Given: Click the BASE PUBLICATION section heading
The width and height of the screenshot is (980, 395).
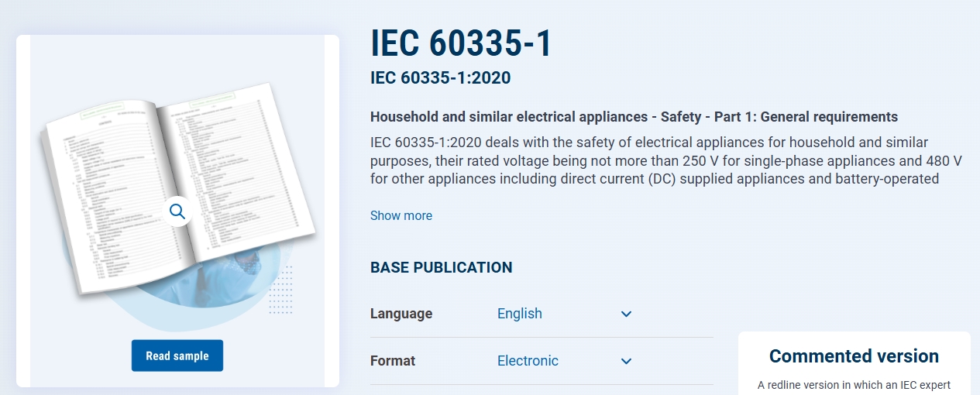Looking at the screenshot, I should 441,267.
